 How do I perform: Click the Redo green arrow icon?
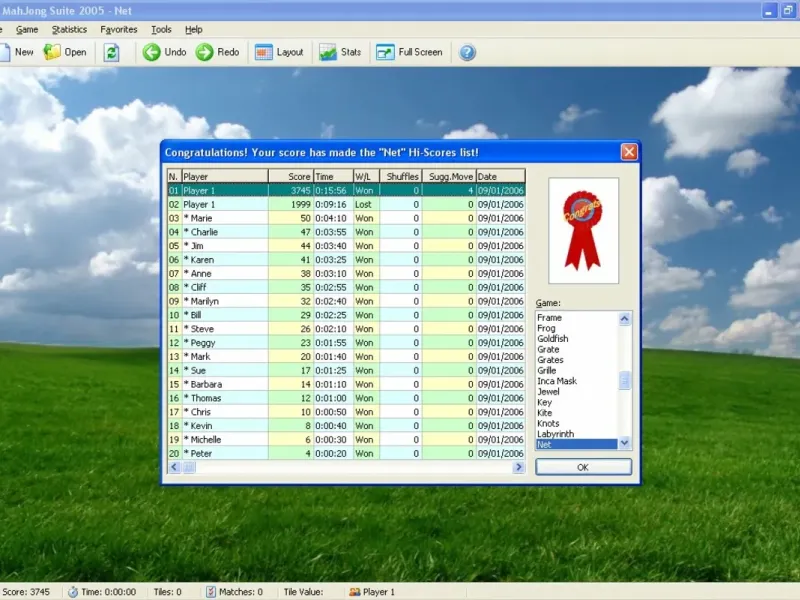point(205,52)
